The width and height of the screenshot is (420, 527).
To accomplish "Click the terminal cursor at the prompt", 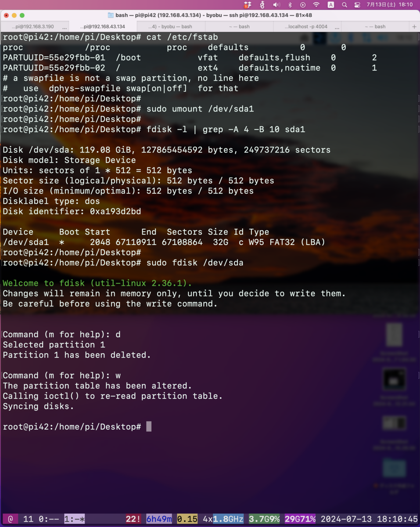I will click(149, 426).
